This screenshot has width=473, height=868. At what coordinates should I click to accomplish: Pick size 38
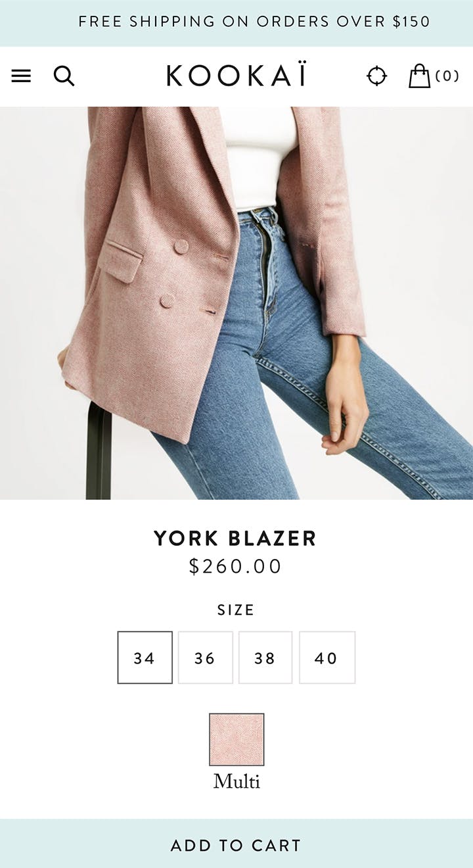click(x=265, y=658)
